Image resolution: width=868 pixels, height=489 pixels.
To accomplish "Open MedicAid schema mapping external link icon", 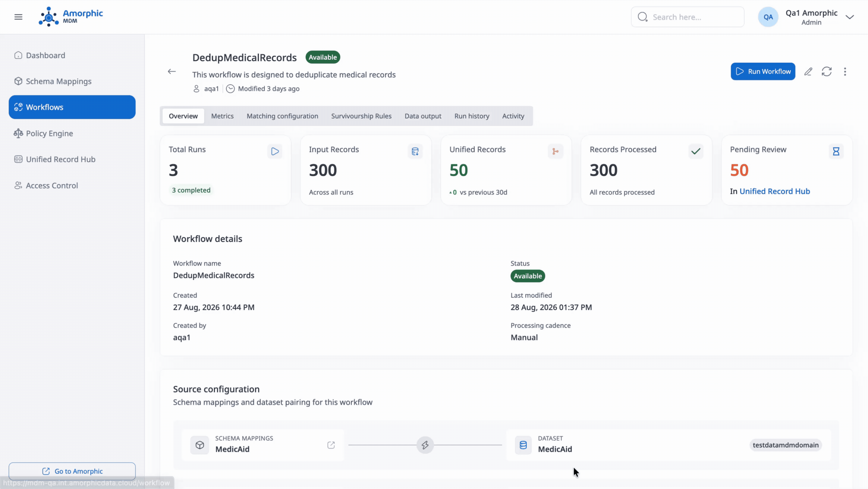I will (x=331, y=445).
